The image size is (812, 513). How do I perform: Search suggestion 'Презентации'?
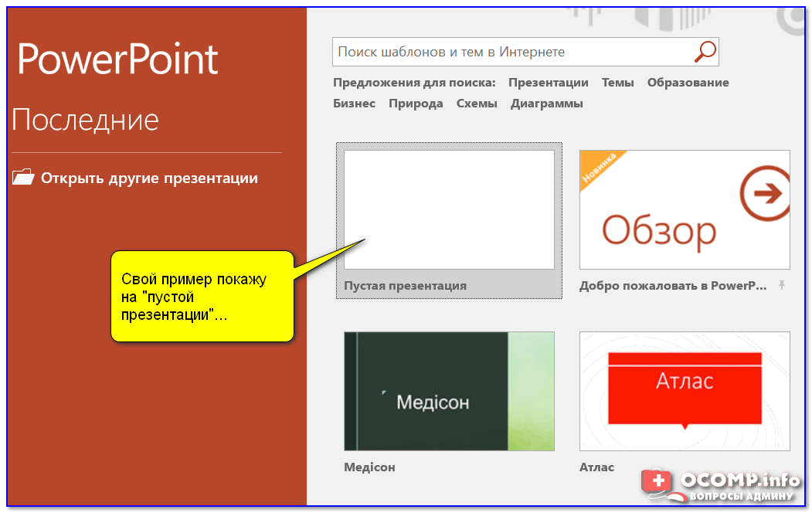click(x=548, y=83)
